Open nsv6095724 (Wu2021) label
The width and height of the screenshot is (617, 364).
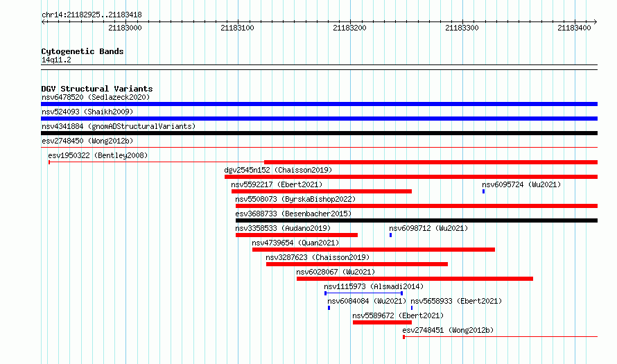point(521,184)
